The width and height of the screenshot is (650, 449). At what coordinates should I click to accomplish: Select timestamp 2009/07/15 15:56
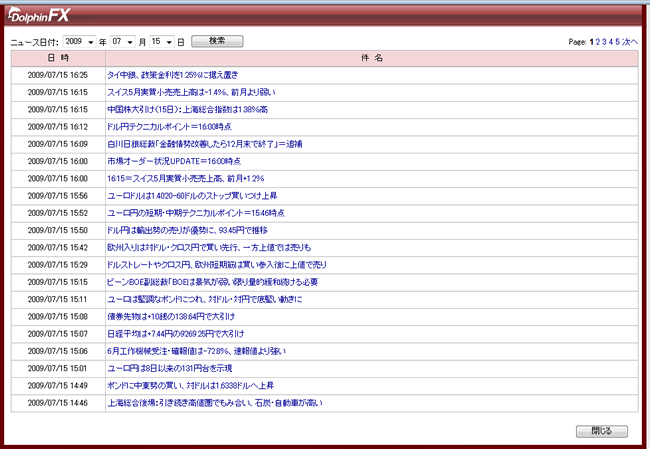click(x=58, y=196)
